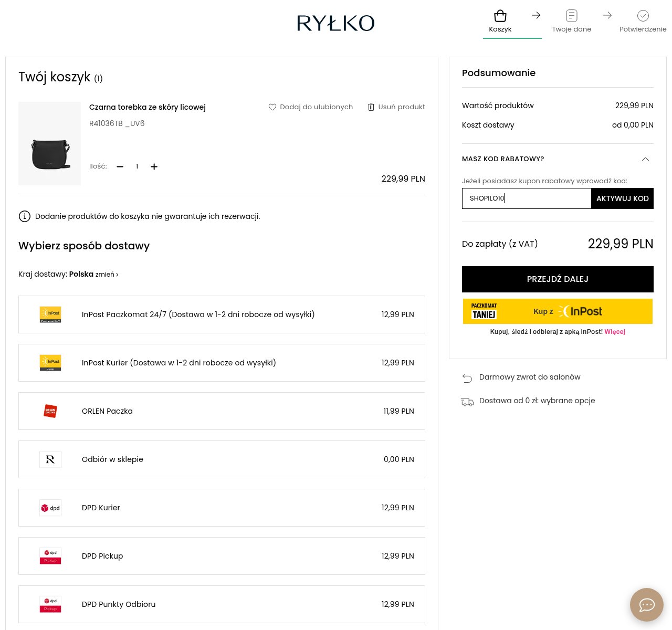Decrease quantity with the minus icon
The width and height of the screenshot is (672, 630).
[x=120, y=166]
